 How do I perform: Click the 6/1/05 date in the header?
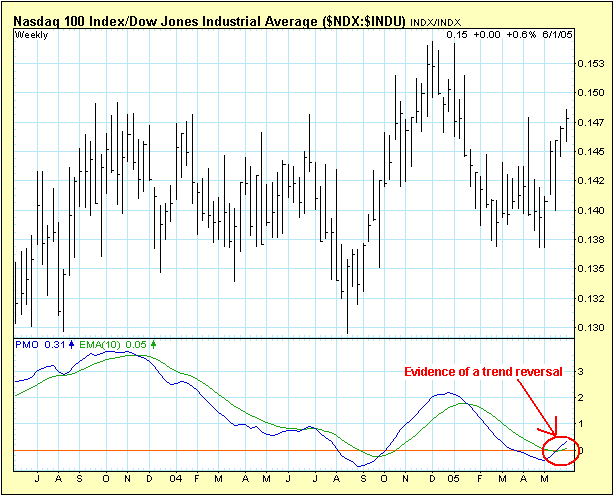[x=556, y=34]
